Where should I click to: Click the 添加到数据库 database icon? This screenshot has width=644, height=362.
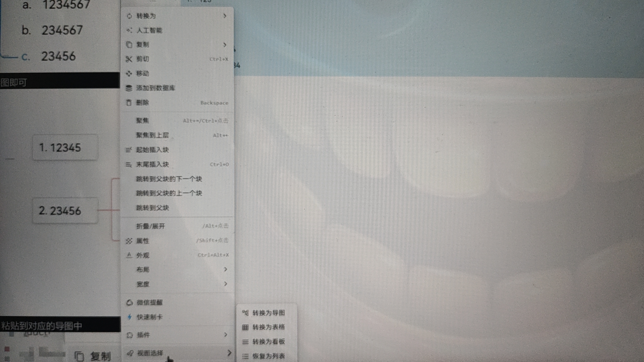click(129, 88)
